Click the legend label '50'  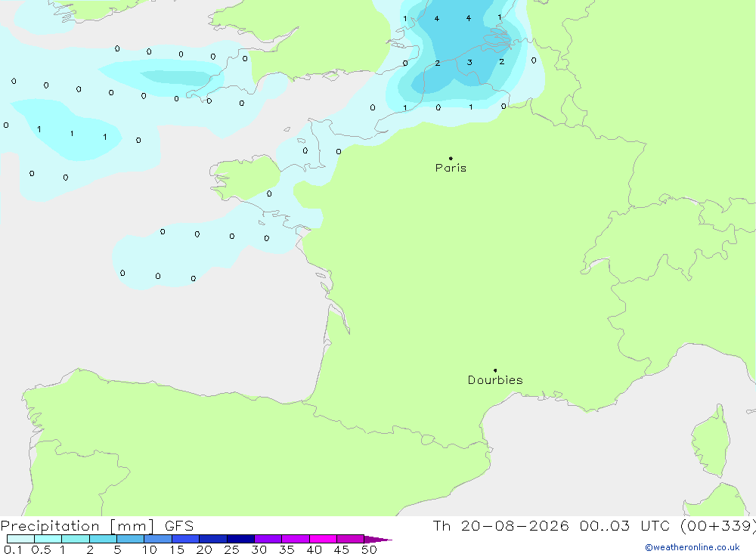pos(369,549)
